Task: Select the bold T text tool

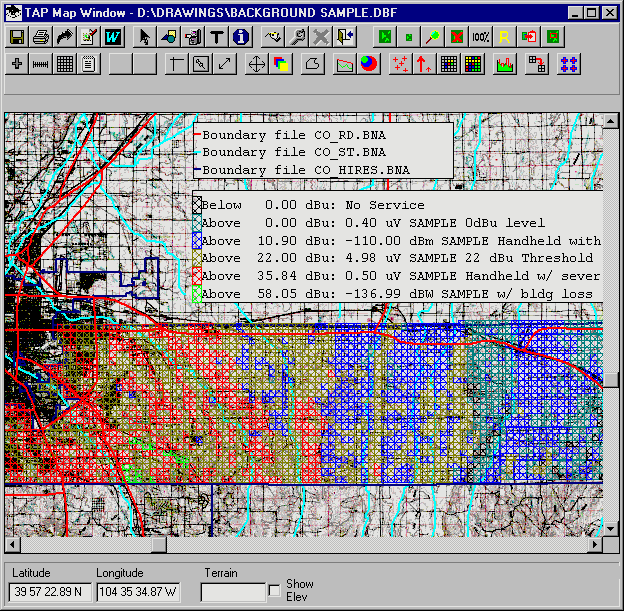Action: [216, 37]
